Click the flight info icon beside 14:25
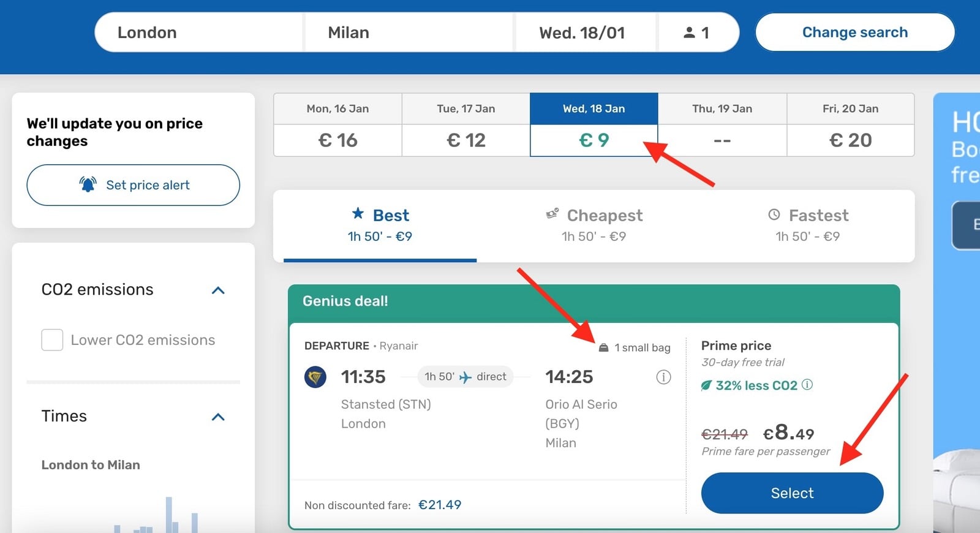 click(663, 377)
